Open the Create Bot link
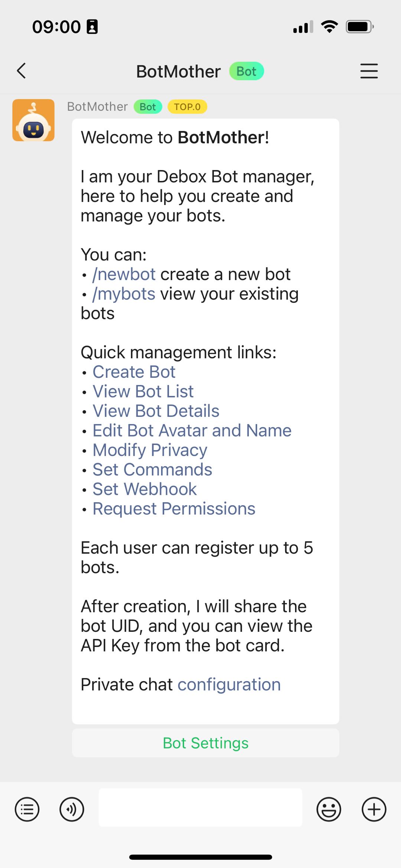401x868 pixels. click(x=134, y=372)
